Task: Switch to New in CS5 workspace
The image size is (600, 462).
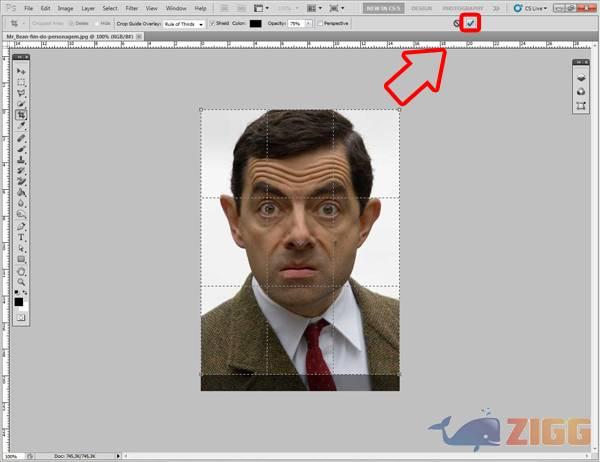Action: (383, 8)
